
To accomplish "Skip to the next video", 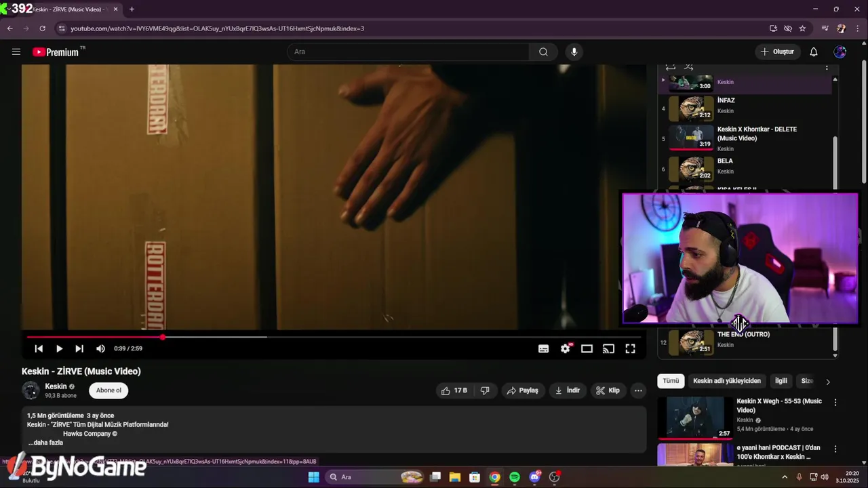I will tap(79, 348).
